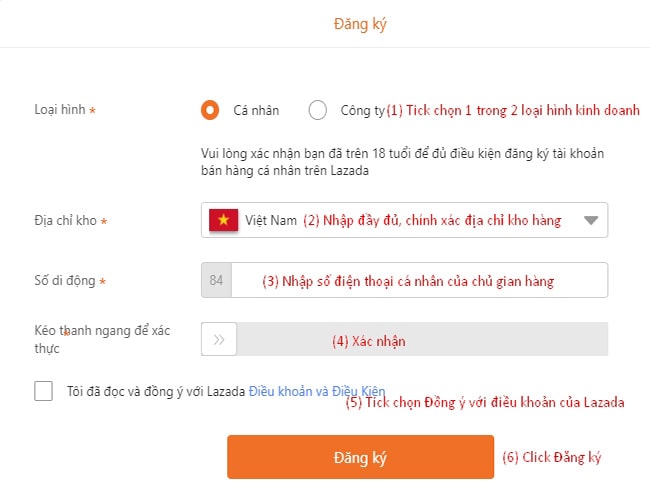Click the "Số di động" field label

click(65, 281)
